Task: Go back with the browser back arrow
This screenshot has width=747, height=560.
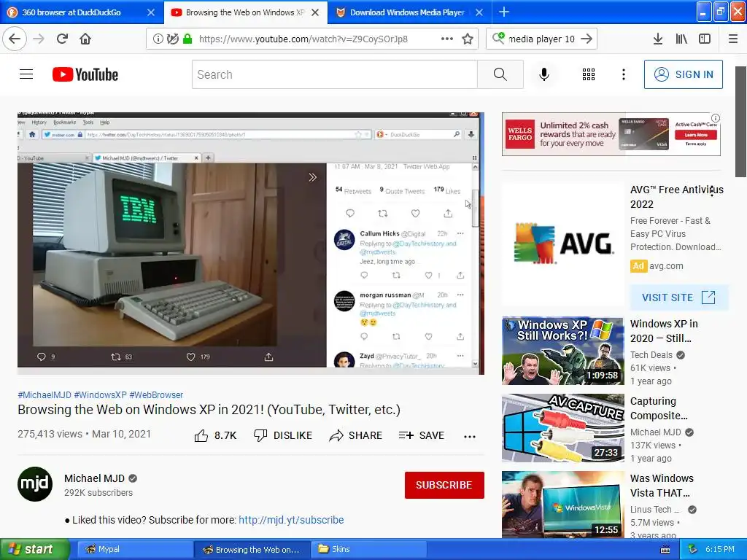Action: (x=15, y=39)
